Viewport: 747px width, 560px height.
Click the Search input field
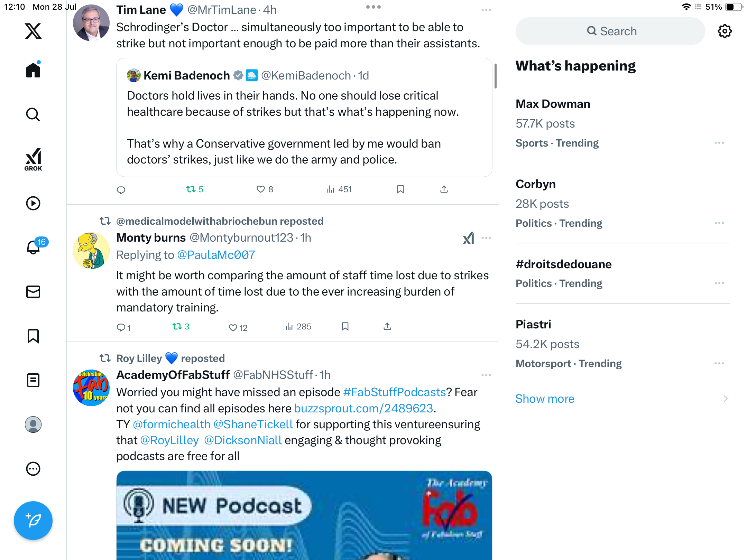(x=610, y=31)
